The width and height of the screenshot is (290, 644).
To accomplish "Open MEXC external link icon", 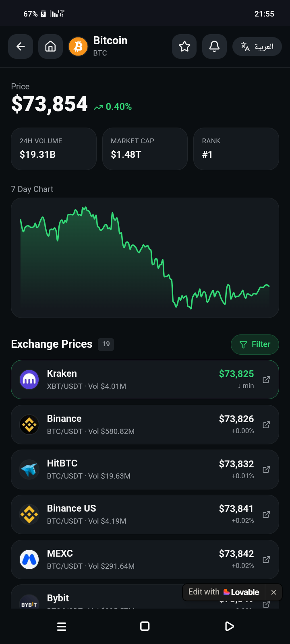I will 266,559.
